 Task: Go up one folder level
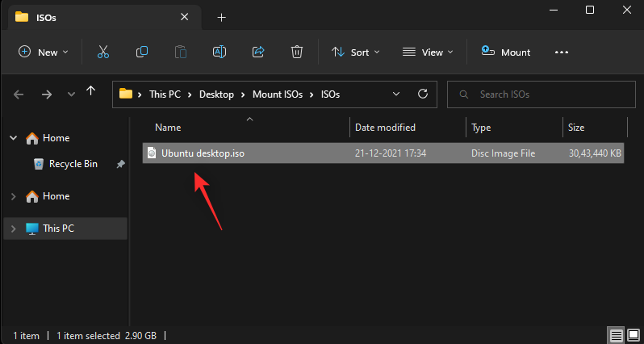pyautogui.click(x=90, y=91)
